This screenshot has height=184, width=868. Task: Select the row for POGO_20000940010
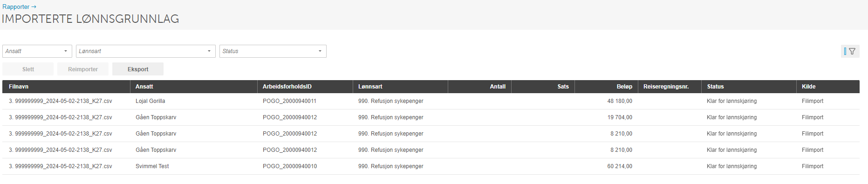pyautogui.click(x=431, y=166)
